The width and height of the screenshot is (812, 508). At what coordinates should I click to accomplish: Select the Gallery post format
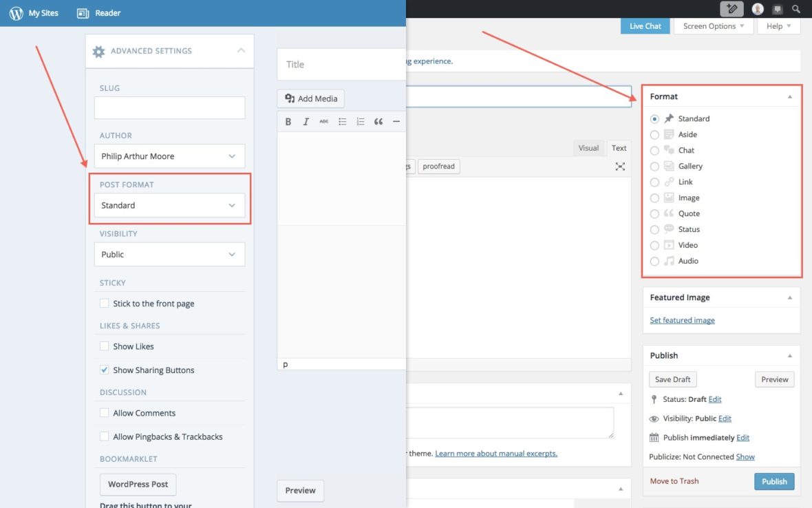654,167
